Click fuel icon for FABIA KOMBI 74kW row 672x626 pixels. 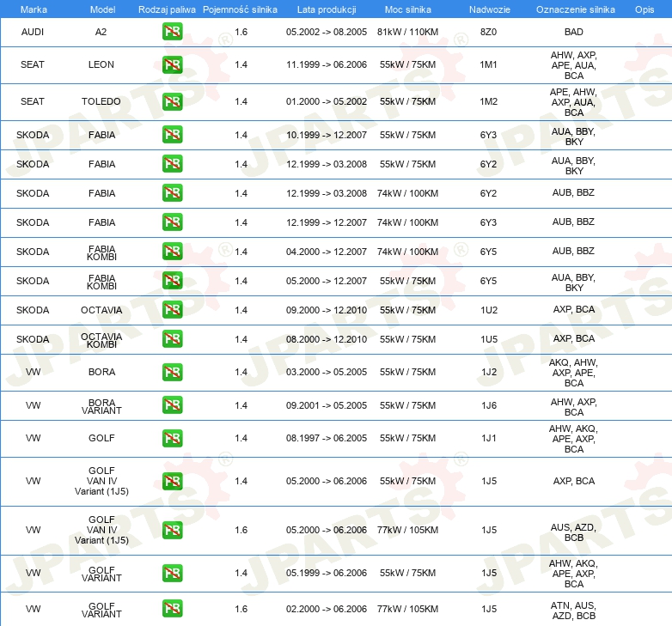click(x=172, y=252)
